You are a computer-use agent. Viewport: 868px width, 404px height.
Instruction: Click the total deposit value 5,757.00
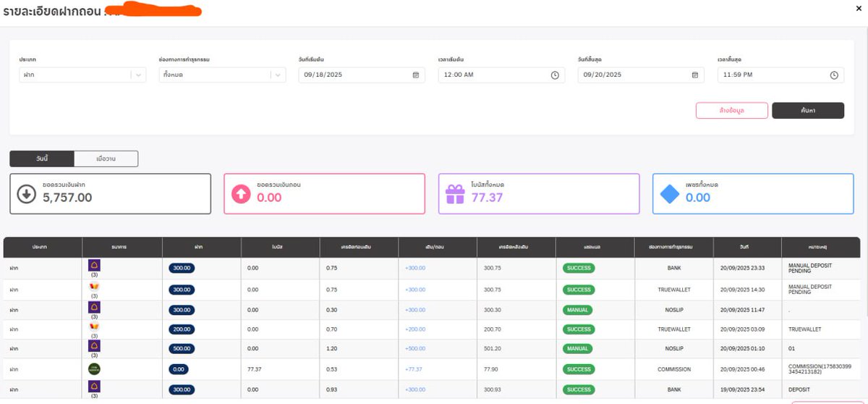click(x=67, y=197)
